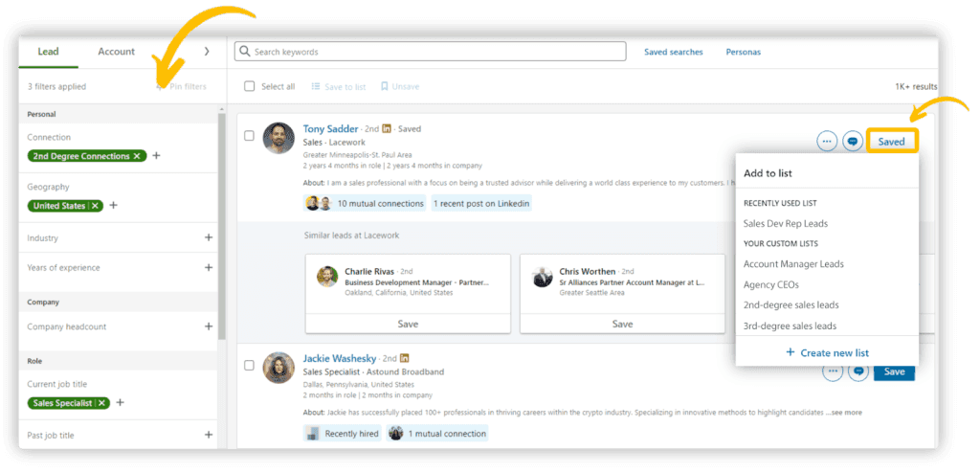This screenshot has width=980, height=472.
Task: Click message icon for Jackie Washesky
Action: tap(858, 371)
